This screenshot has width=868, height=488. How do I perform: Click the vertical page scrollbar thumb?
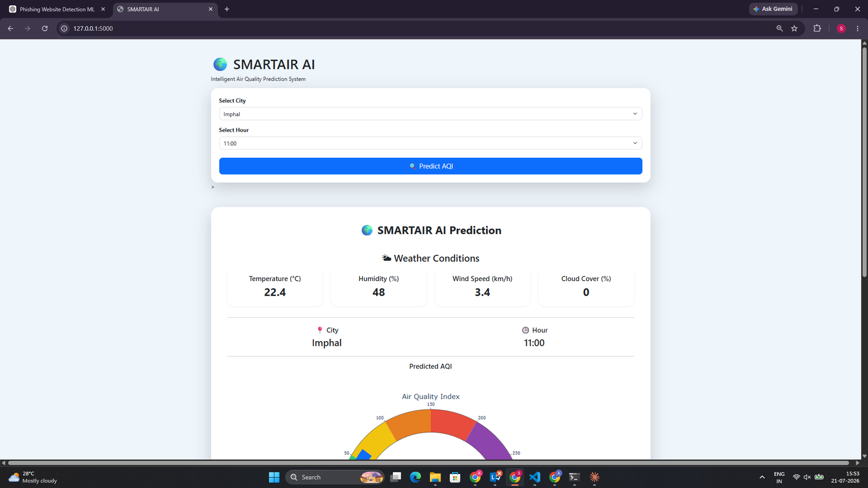pyautogui.click(x=864, y=163)
